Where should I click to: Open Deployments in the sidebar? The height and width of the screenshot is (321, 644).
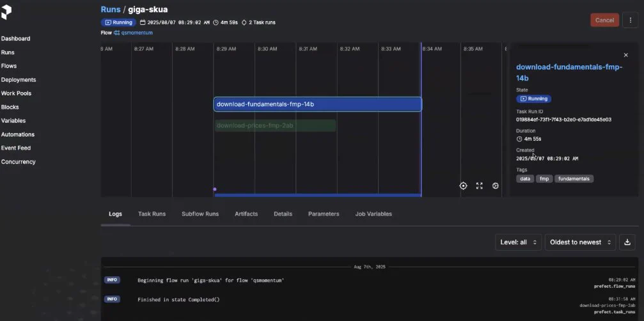click(x=19, y=80)
